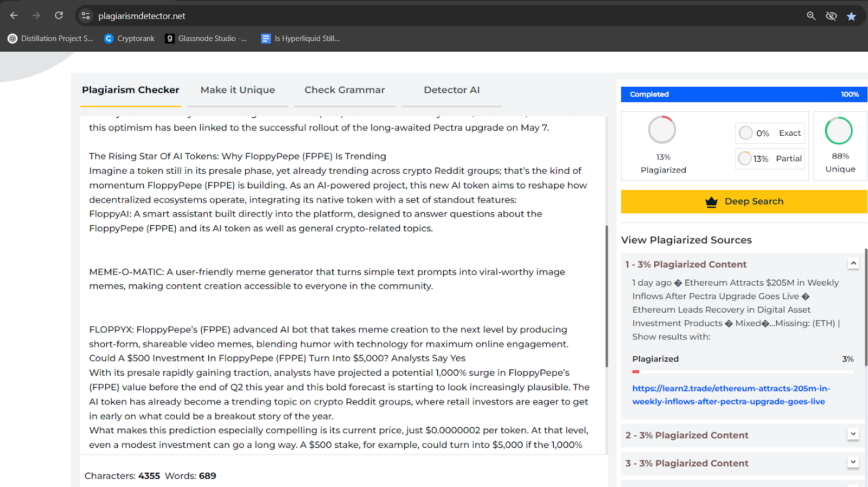Viewport: 868px width, 487px height.
Task: Click the text area vertical scrollbar
Action: click(x=607, y=296)
